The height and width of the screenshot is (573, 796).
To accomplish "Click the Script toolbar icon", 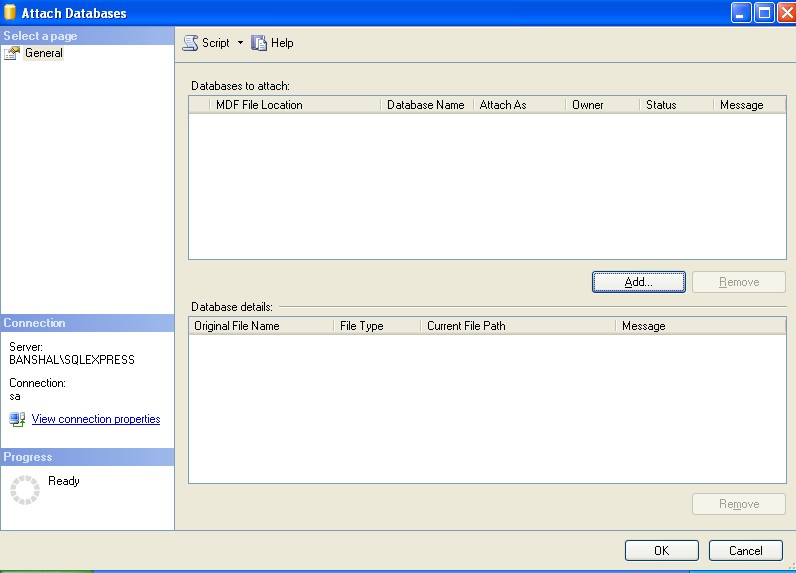I will pyautogui.click(x=190, y=43).
